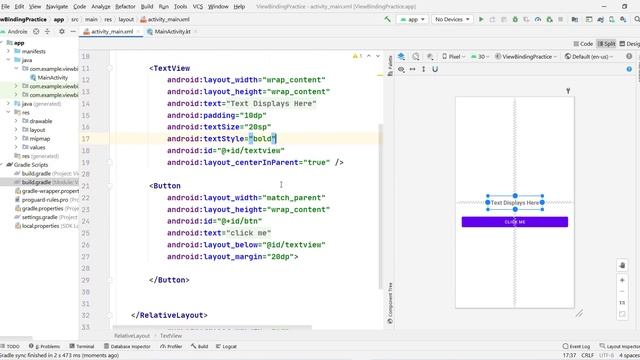The height and width of the screenshot is (360, 640).
Task: Open the File menu
Action: [5, 7]
